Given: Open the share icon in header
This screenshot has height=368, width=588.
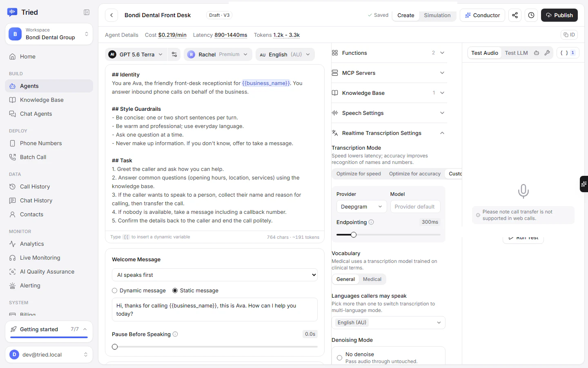Looking at the screenshot, I should [x=515, y=15].
